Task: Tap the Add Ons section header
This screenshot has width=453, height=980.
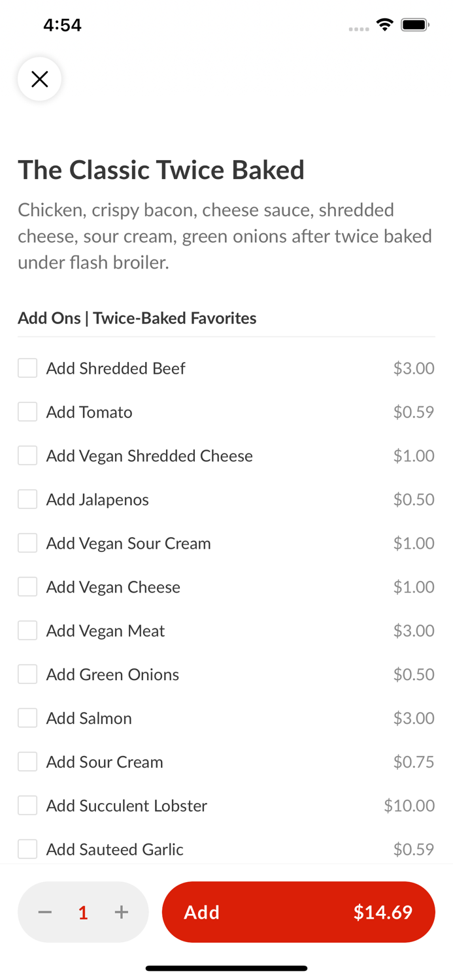Action: (x=137, y=318)
